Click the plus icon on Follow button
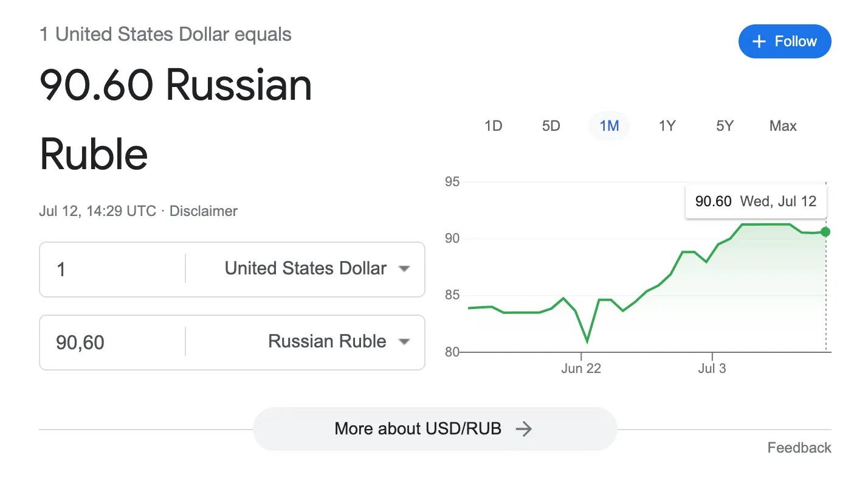This screenshot has width=868, height=477. point(759,42)
